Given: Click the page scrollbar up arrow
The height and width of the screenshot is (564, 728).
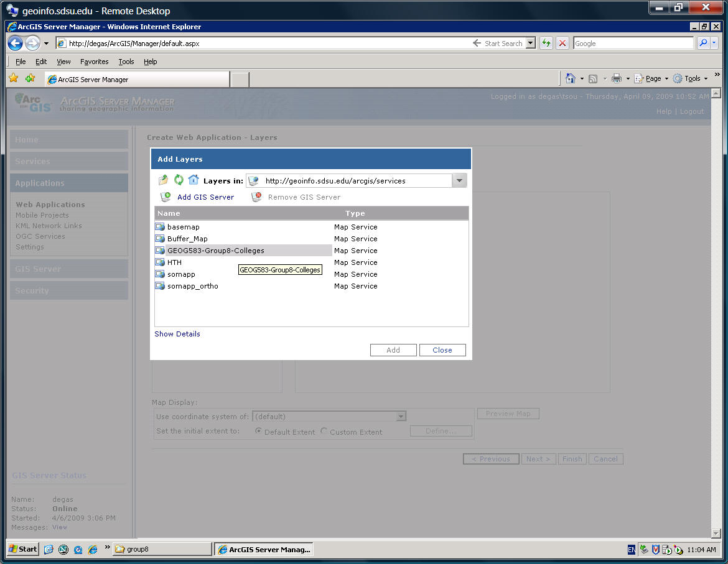Looking at the screenshot, I should pos(716,93).
